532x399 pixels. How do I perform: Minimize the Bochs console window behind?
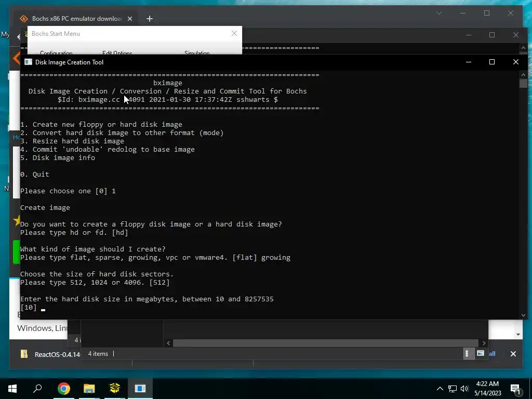469,35
